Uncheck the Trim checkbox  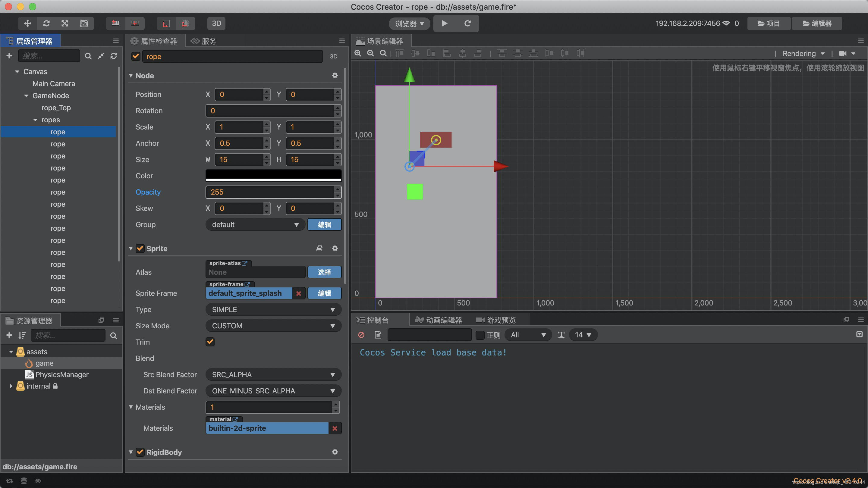pyautogui.click(x=210, y=342)
